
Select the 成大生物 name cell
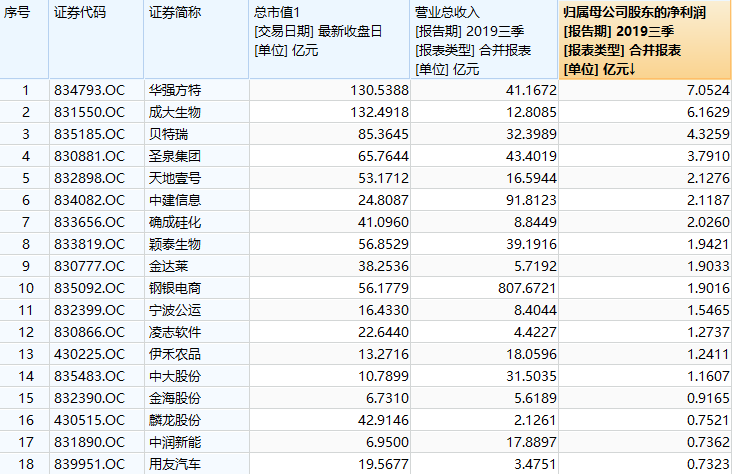175,112
